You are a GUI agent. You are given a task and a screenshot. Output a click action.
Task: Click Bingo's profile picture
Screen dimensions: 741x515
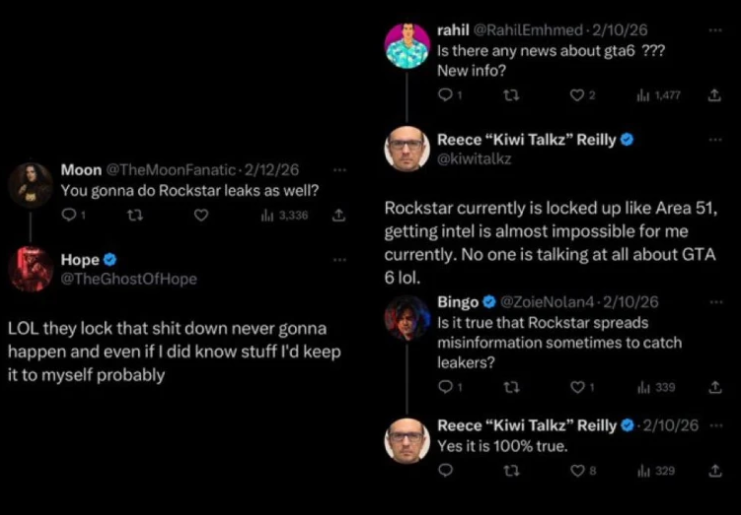[x=408, y=318]
